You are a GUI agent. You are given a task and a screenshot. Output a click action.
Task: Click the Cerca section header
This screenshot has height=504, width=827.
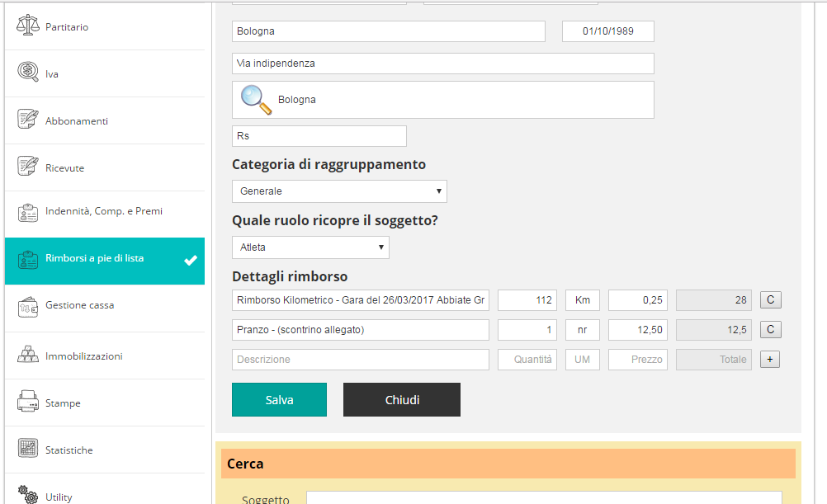pyautogui.click(x=508, y=464)
